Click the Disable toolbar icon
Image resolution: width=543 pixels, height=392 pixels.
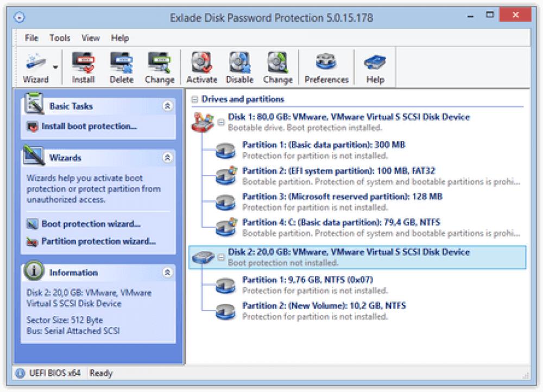tap(239, 65)
